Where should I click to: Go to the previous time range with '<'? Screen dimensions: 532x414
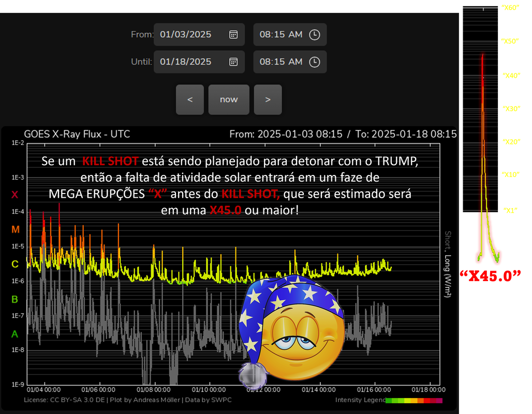(190, 99)
